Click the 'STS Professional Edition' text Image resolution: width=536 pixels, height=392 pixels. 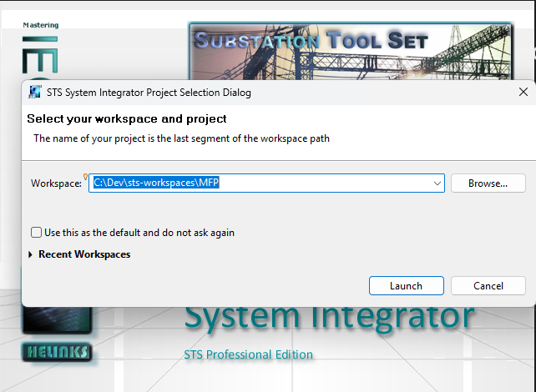tap(248, 354)
